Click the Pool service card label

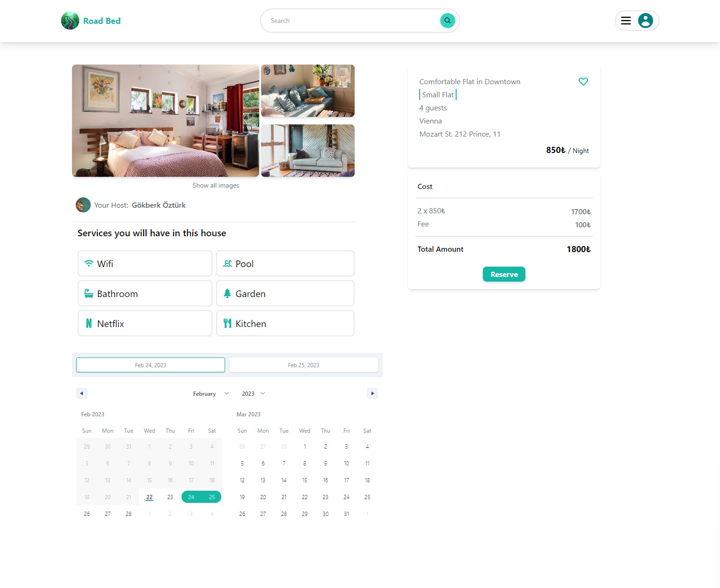tap(245, 263)
